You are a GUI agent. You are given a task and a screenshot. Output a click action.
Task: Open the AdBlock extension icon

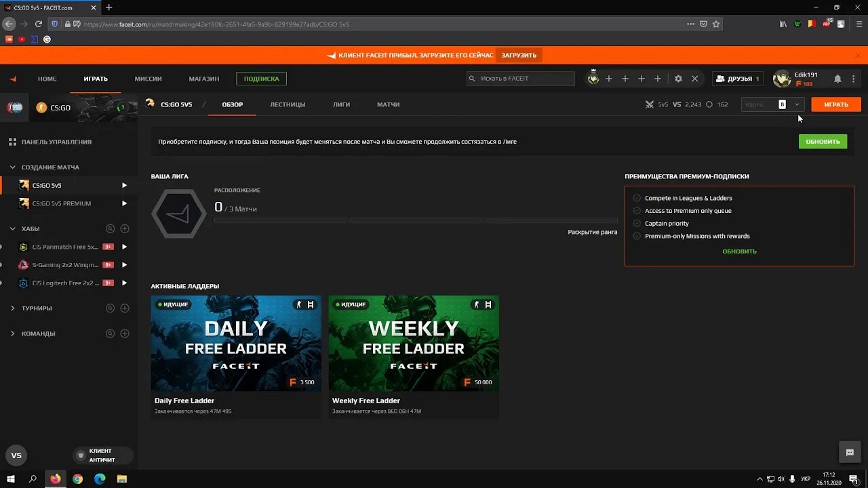827,24
